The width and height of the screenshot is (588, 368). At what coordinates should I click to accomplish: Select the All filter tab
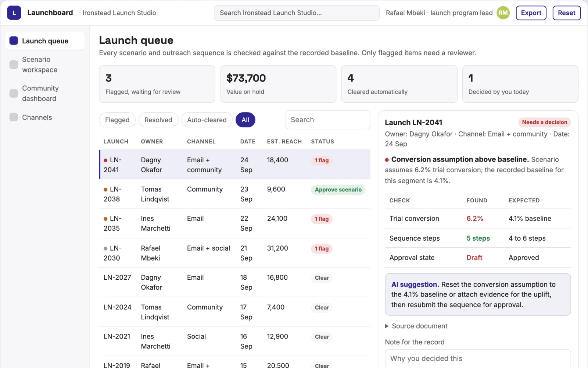tap(245, 120)
